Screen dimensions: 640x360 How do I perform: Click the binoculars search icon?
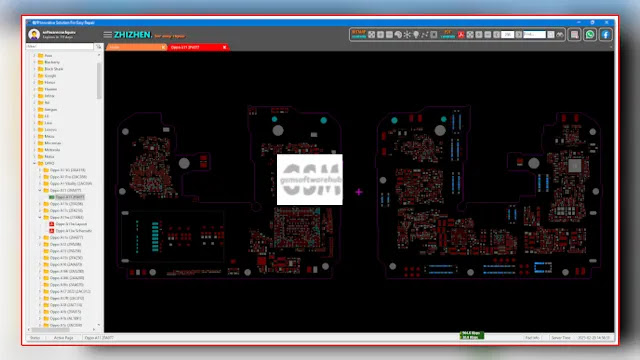click(560, 35)
